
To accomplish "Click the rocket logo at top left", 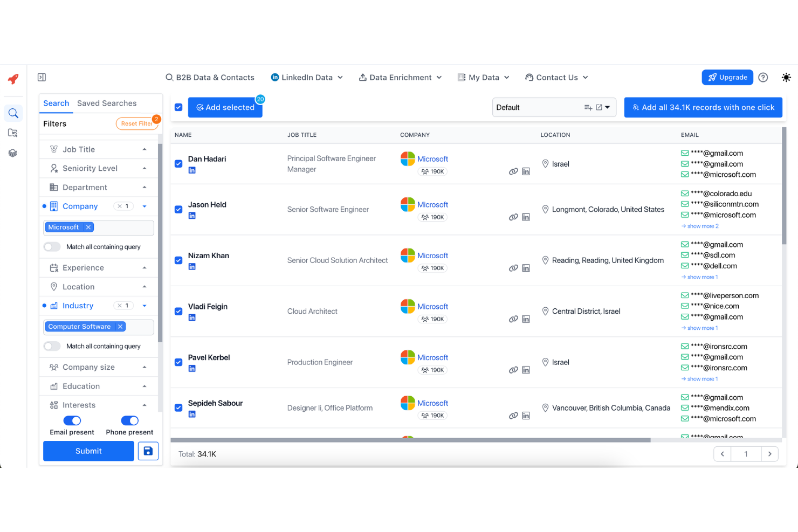I will 13,78.
